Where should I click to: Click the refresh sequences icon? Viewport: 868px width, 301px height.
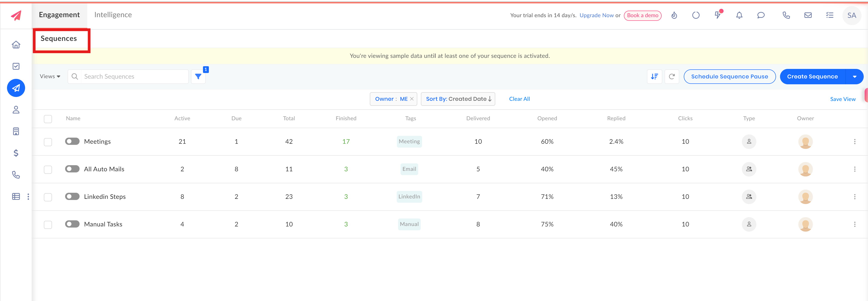(x=672, y=77)
